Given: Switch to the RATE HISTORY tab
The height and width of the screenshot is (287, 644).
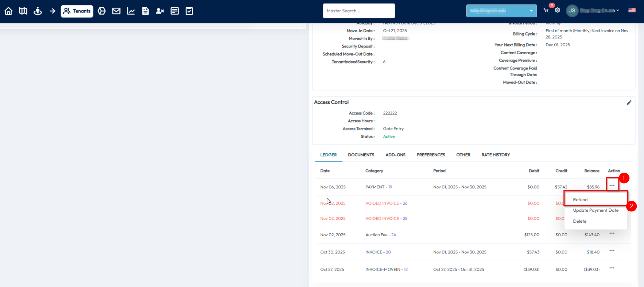Looking at the screenshot, I should (495, 155).
